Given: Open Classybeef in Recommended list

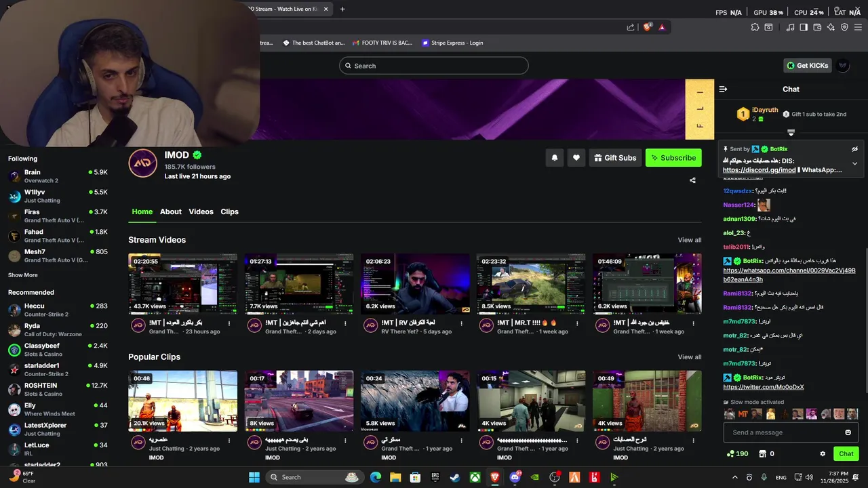Looking at the screenshot, I should (58, 350).
